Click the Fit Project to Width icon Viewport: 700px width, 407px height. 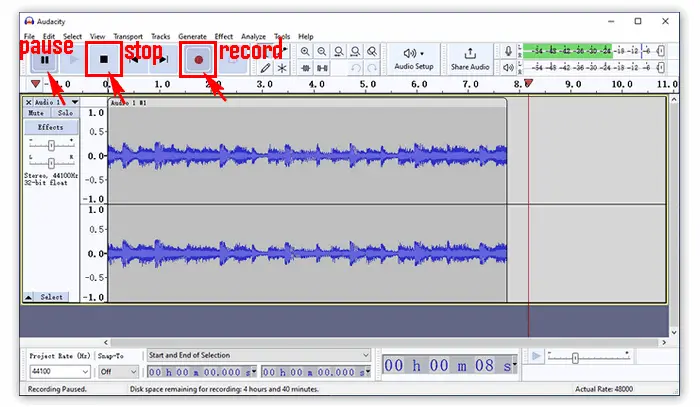pyautogui.click(x=355, y=52)
